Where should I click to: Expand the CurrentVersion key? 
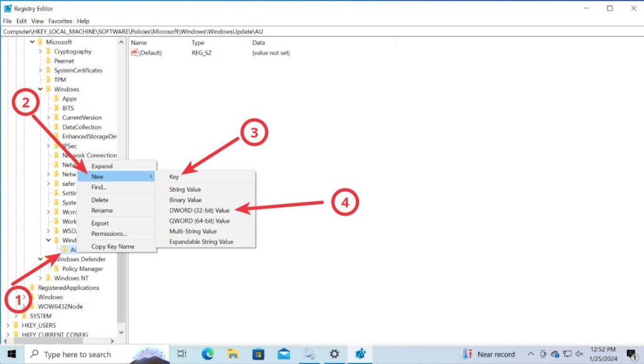[48, 118]
